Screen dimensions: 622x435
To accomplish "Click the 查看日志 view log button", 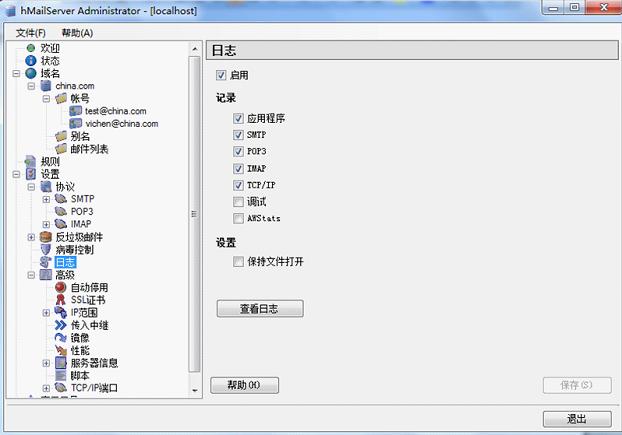I will (x=260, y=309).
